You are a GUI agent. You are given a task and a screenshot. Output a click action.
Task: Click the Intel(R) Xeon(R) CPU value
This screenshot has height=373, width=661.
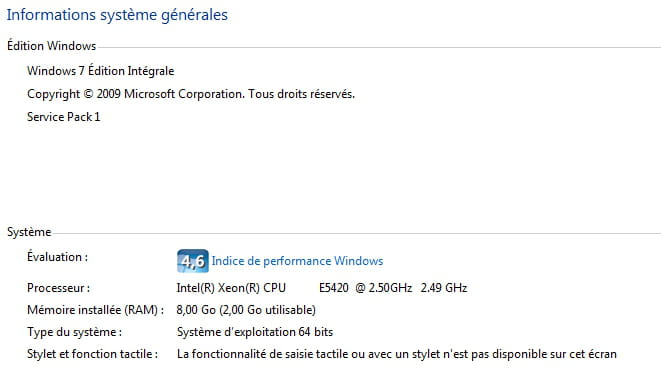231,288
